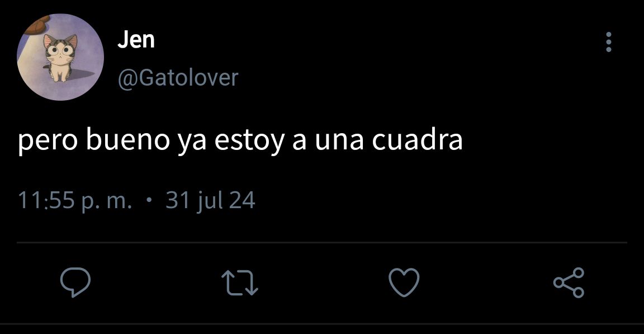
Task: Like the tweet with the heart icon
Action: [x=404, y=282]
